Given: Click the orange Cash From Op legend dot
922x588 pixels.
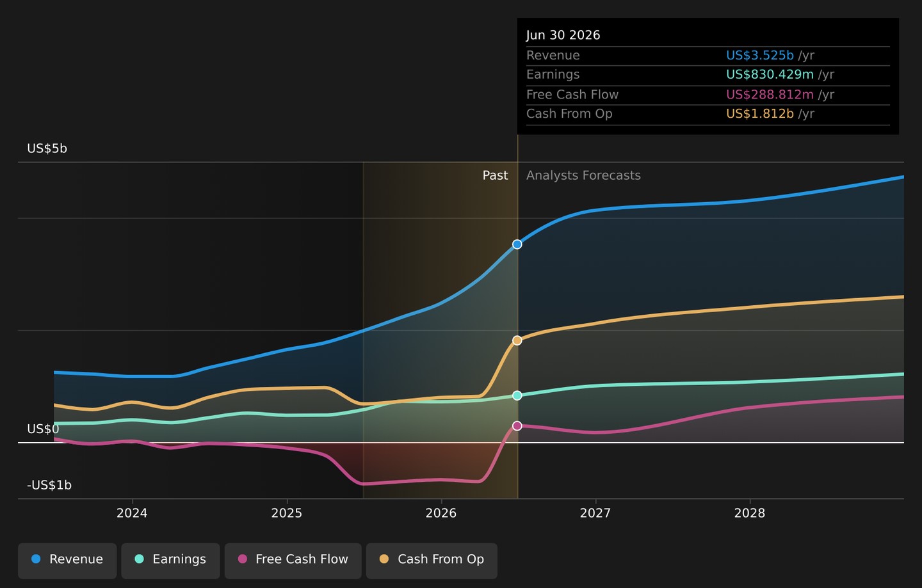Looking at the screenshot, I should pos(384,559).
